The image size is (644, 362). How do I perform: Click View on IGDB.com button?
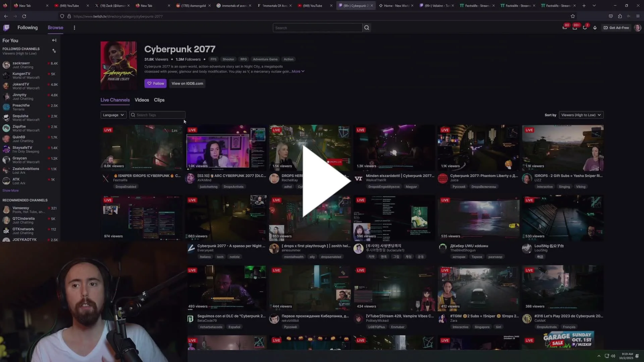click(x=187, y=83)
